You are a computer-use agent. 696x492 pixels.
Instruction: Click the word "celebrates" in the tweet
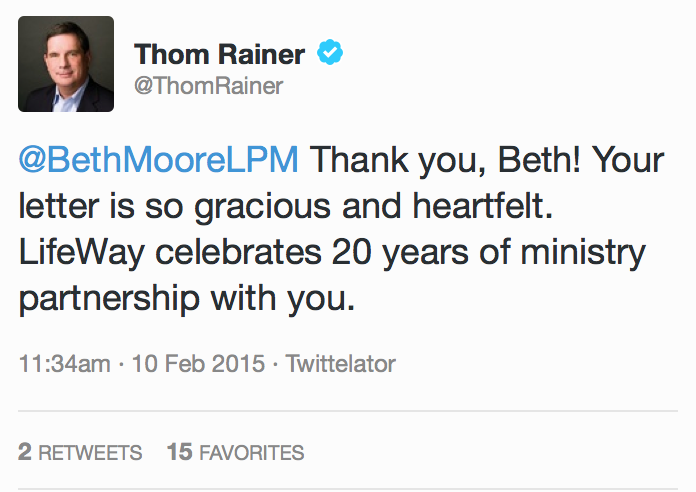(238, 252)
